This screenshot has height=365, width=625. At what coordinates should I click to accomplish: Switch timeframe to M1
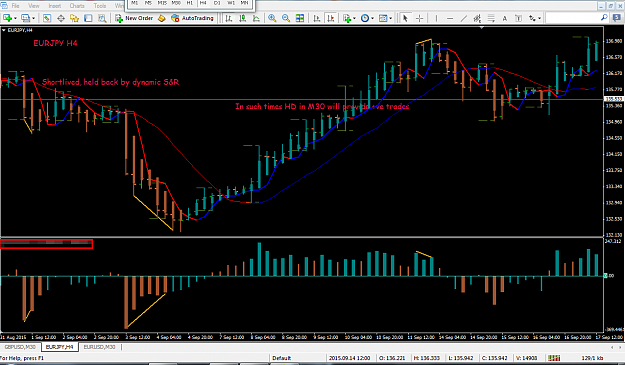pyautogui.click(x=135, y=3)
